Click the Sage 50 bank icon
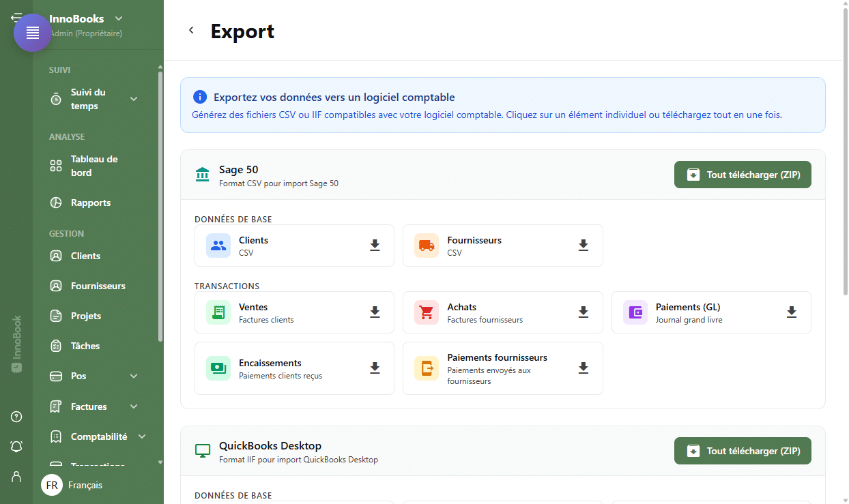The image size is (849, 504). [x=203, y=175]
